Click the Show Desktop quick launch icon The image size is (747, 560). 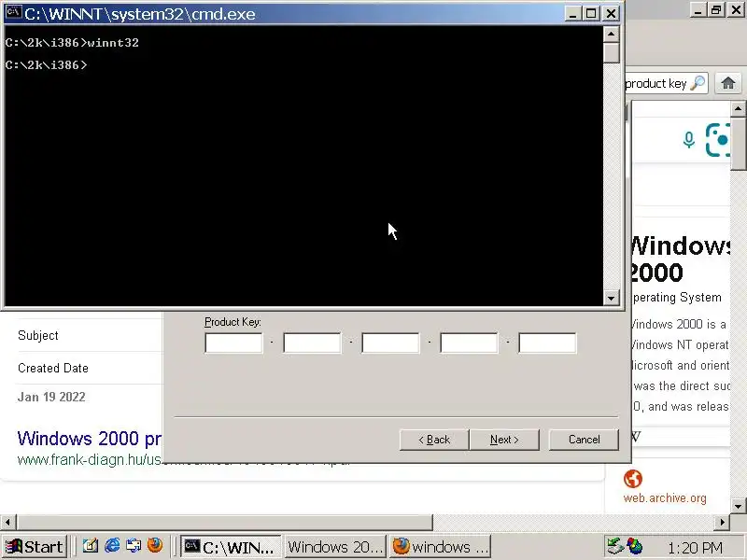pyautogui.click(x=91, y=545)
